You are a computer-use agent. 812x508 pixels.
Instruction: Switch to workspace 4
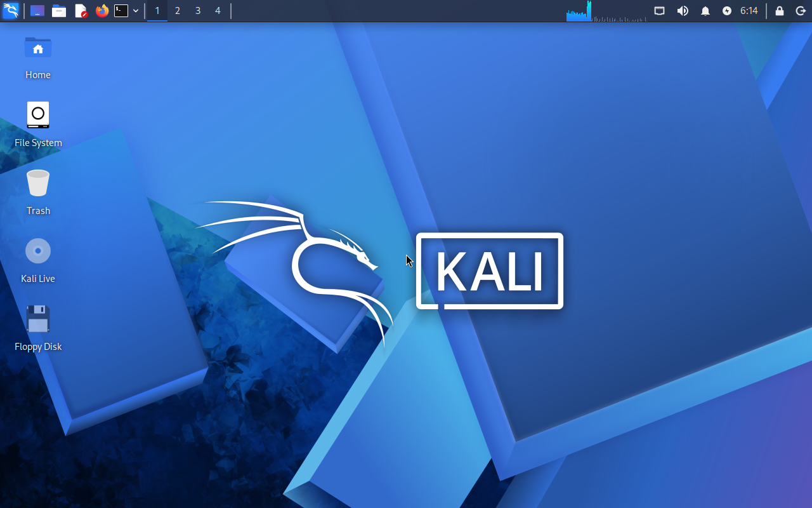pyautogui.click(x=218, y=11)
